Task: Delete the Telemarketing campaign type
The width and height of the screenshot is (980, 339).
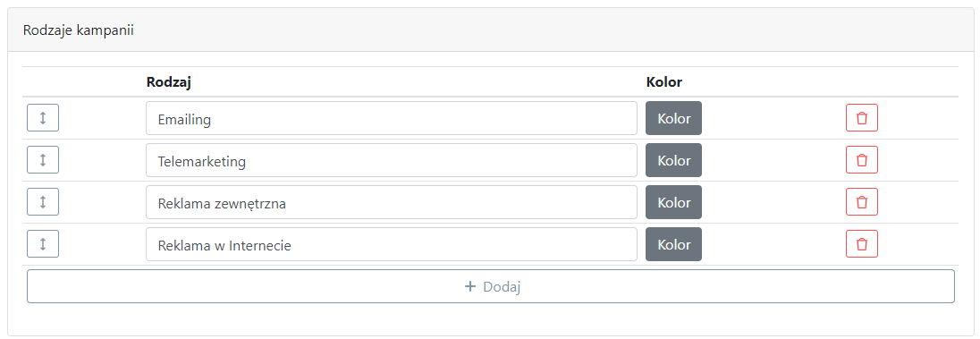Action: click(x=862, y=160)
